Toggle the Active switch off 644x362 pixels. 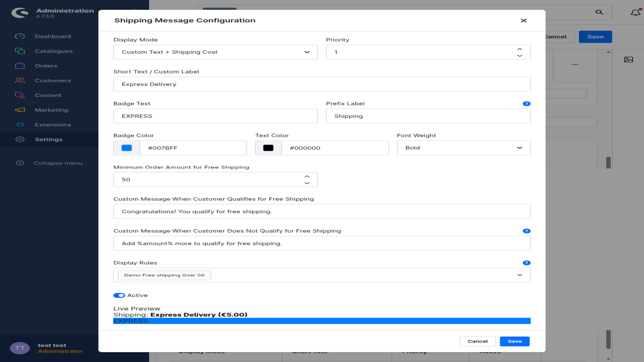pyautogui.click(x=119, y=295)
